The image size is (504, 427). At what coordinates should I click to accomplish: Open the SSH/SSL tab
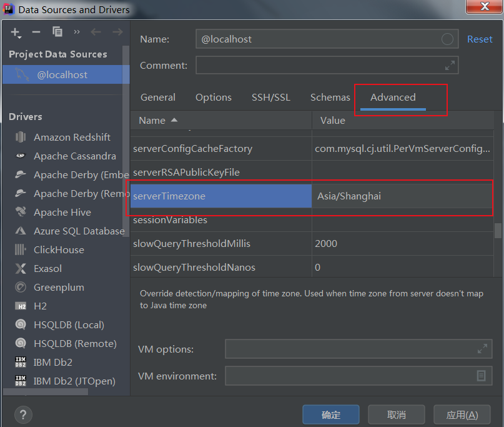[270, 97]
